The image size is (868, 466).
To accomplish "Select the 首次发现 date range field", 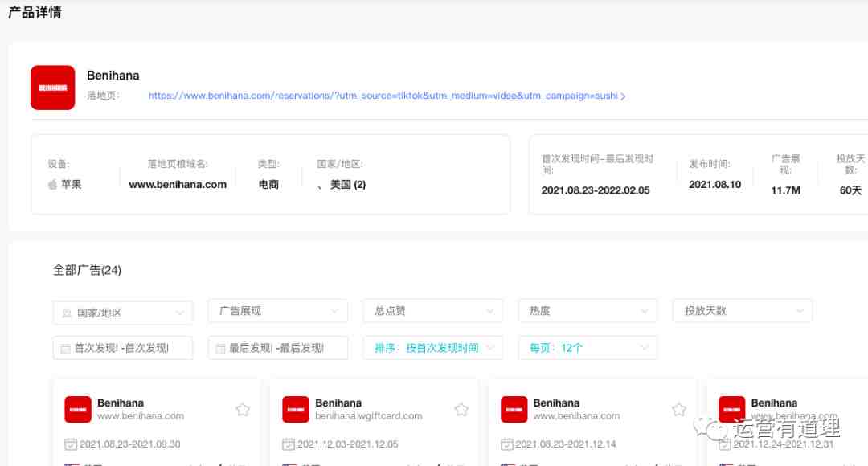I will tap(123, 348).
